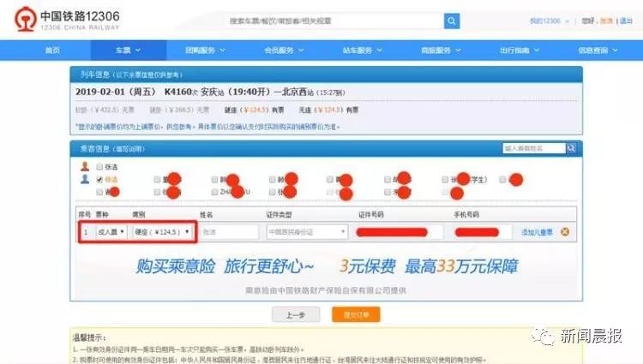Expand the 出行指南 navigation menu
Viewport: 643px width, 364px height.
(x=520, y=51)
